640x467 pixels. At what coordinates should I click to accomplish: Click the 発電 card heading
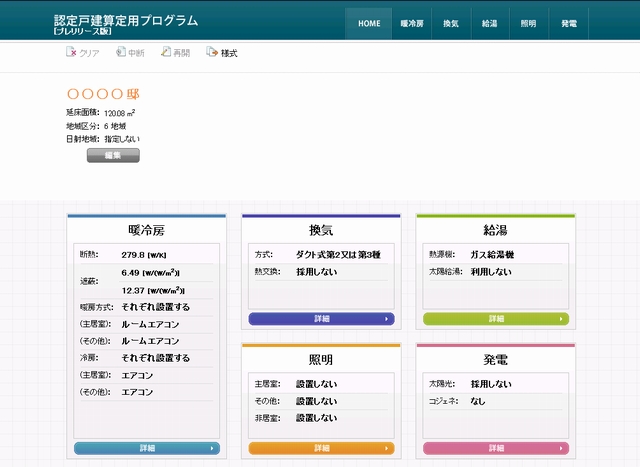pos(496,359)
